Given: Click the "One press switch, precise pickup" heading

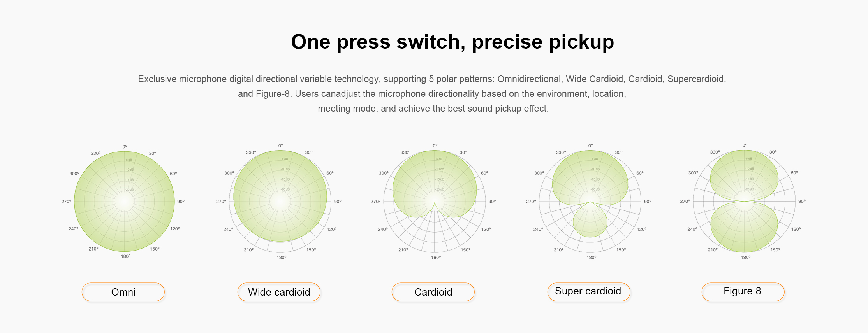Looking at the screenshot, I should click(452, 42).
